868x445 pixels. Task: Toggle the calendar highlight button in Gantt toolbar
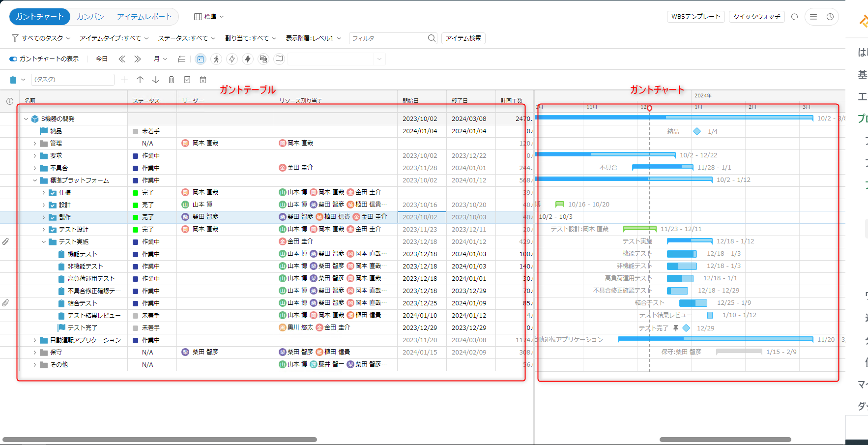[201, 59]
